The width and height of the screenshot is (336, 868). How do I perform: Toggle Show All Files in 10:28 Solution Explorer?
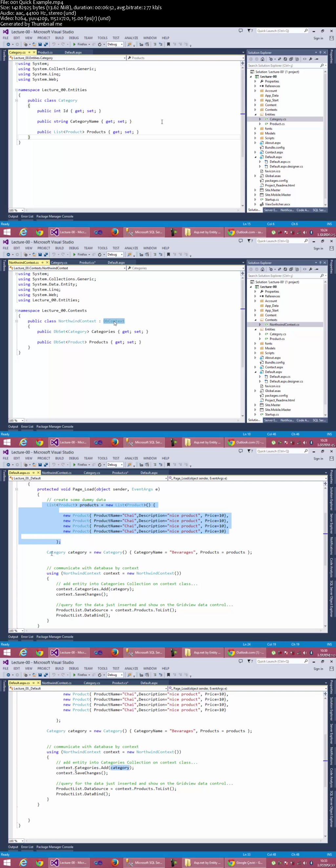297,269
